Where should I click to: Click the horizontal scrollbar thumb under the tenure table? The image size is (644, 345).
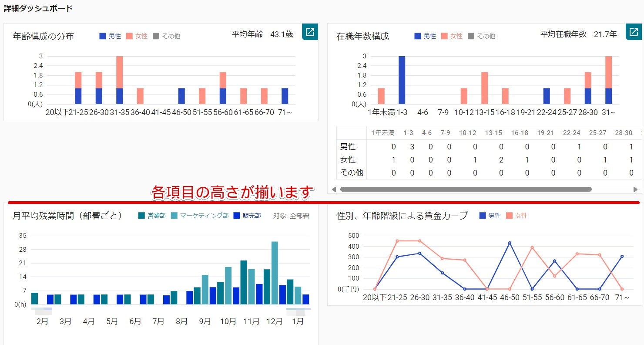pyautogui.click(x=466, y=189)
